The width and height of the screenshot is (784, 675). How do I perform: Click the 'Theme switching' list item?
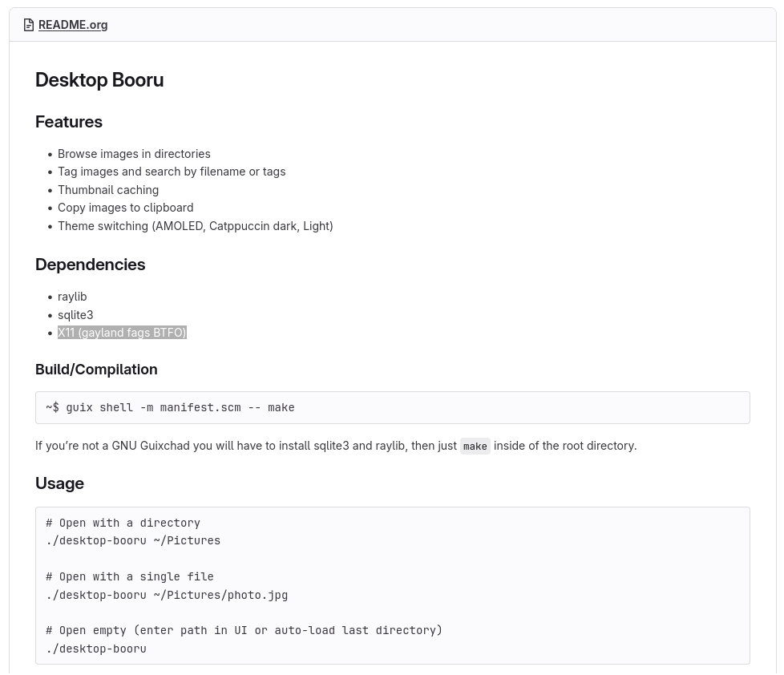(x=196, y=226)
